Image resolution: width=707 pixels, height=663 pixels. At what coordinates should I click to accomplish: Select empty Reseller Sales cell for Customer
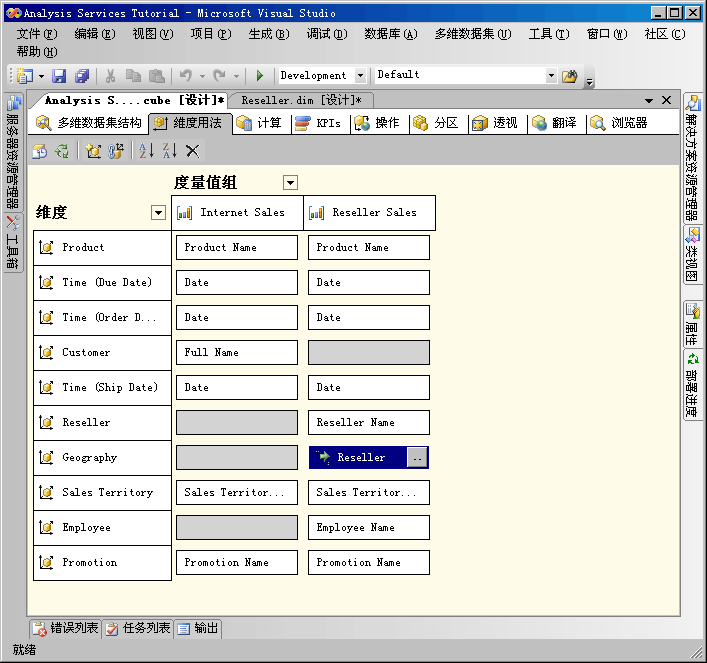[x=369, y=352]
